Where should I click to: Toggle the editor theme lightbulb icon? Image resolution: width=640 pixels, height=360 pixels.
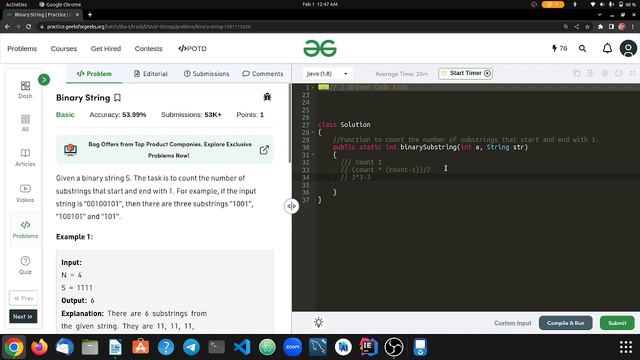click(318, 322)
